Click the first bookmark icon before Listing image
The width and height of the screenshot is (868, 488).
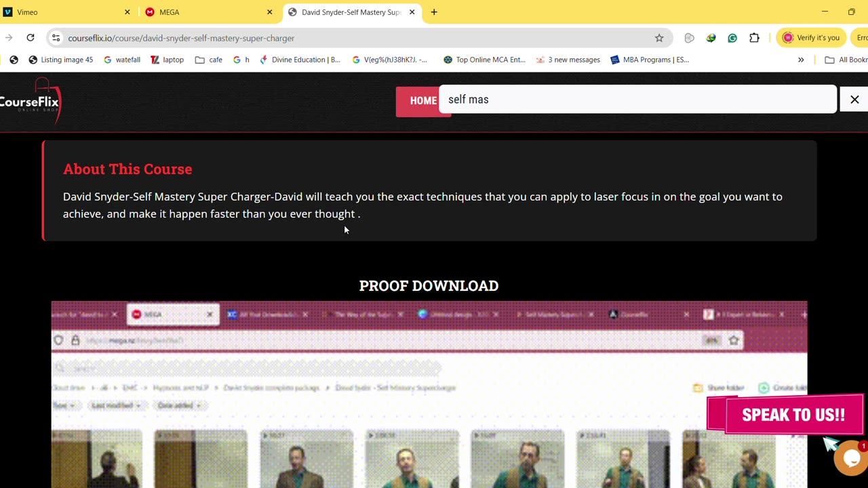(14, 60)
